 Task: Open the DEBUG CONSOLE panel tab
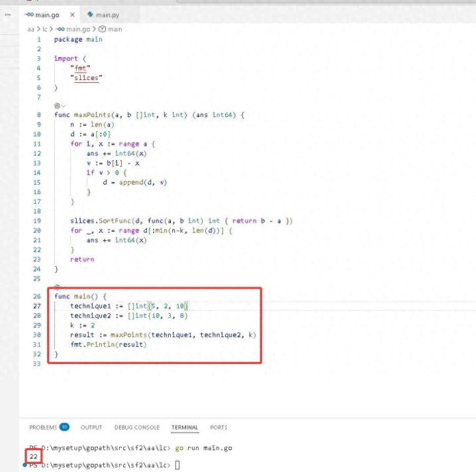click(x=137, y=428)
